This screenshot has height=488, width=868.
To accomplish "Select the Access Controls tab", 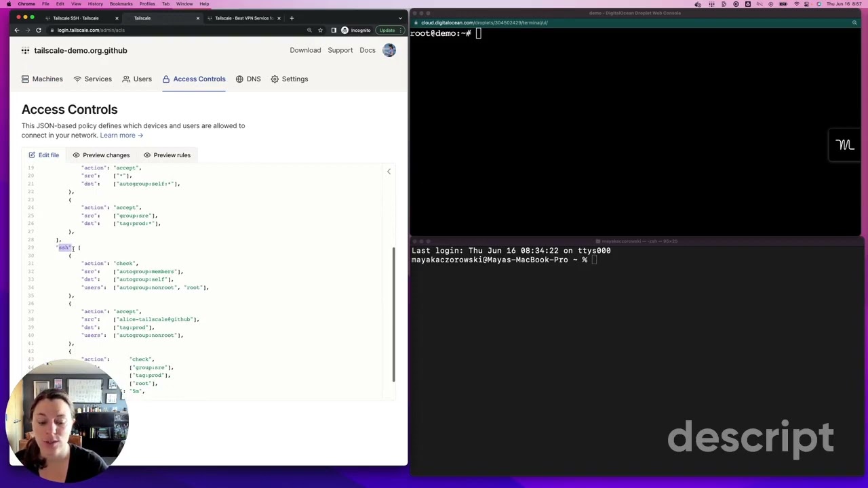I will [x=194, y=79].
